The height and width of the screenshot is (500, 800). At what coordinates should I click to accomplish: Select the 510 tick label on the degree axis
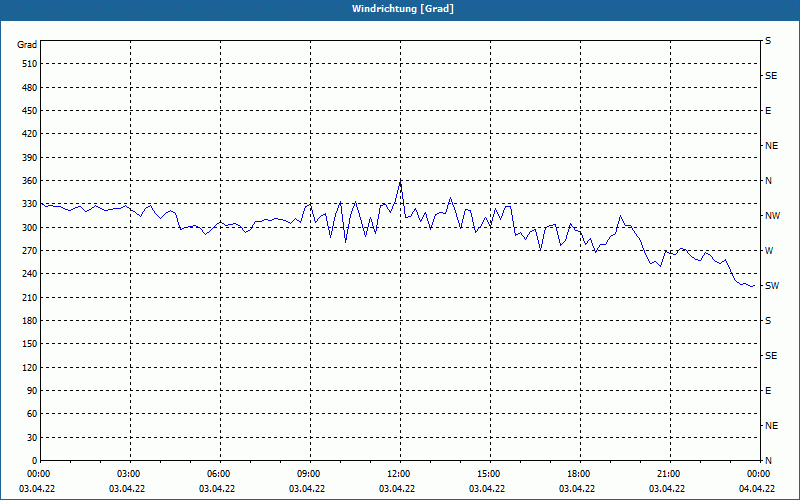pos(30,64)
